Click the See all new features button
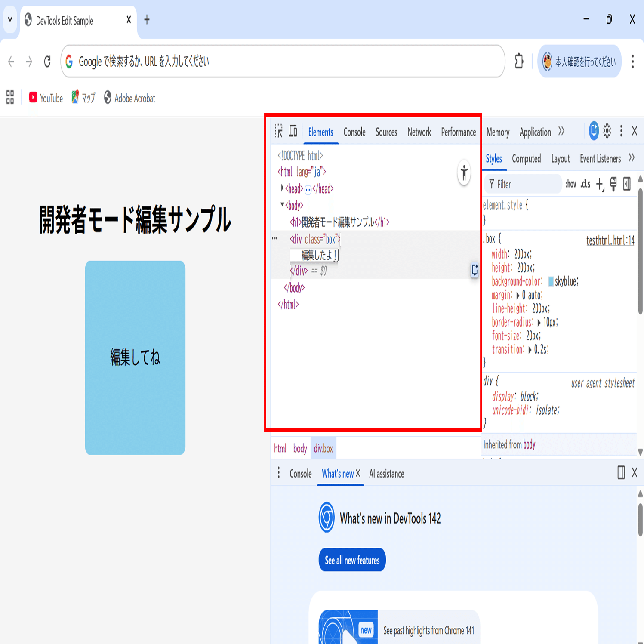Image resolution: width=644 pixels, height=644 pixels. (352, 560)
